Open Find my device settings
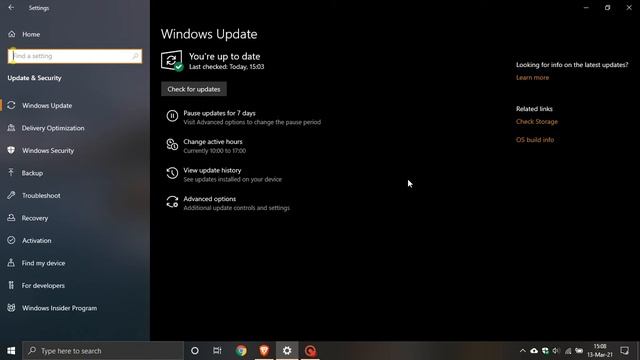640x360 pixels. pyautogui.click(x=43, y=263)
